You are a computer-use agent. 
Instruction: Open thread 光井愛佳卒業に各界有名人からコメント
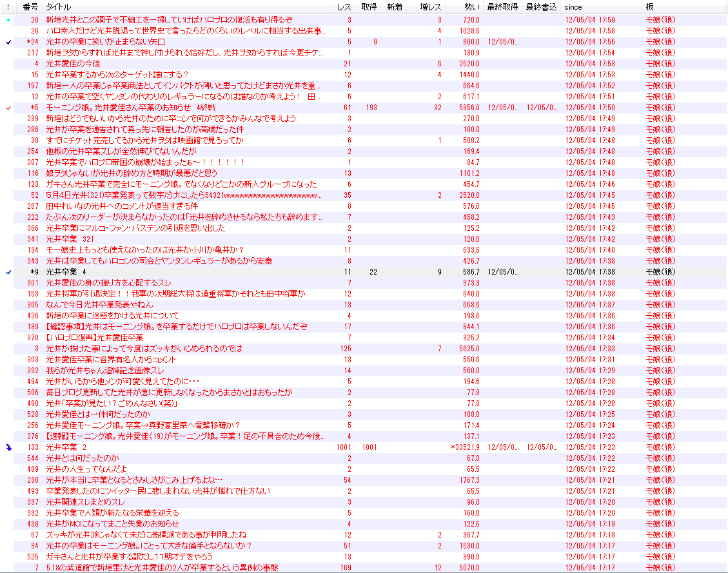tap(111, 360)
